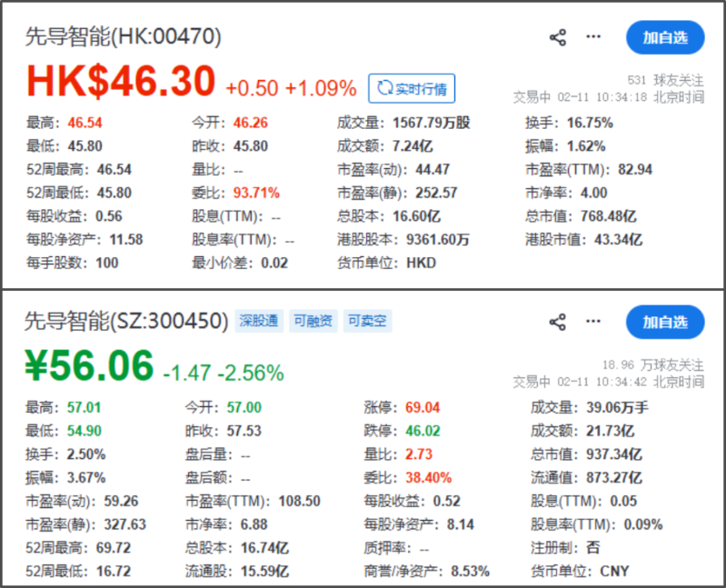This screenshot has height=588, width=726.
Task: Open the more options menu for SZ:300450
Action: pos(593,322)
